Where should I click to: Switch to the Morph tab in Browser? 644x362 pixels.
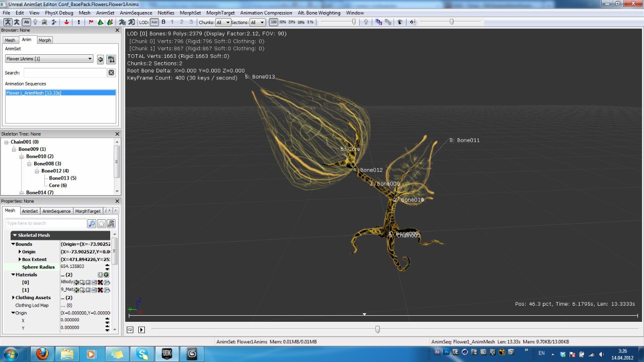(45, 40)
